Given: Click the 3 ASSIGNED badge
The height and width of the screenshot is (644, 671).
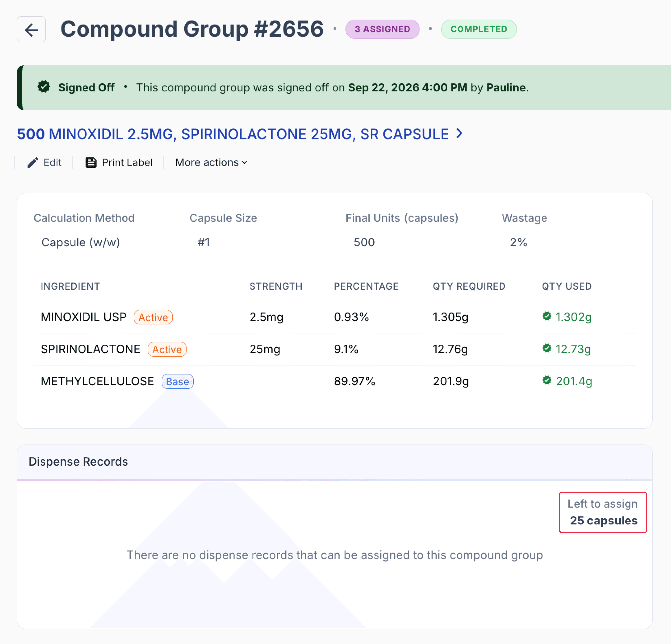Looking at the screenshot, I should click(382, 29).
